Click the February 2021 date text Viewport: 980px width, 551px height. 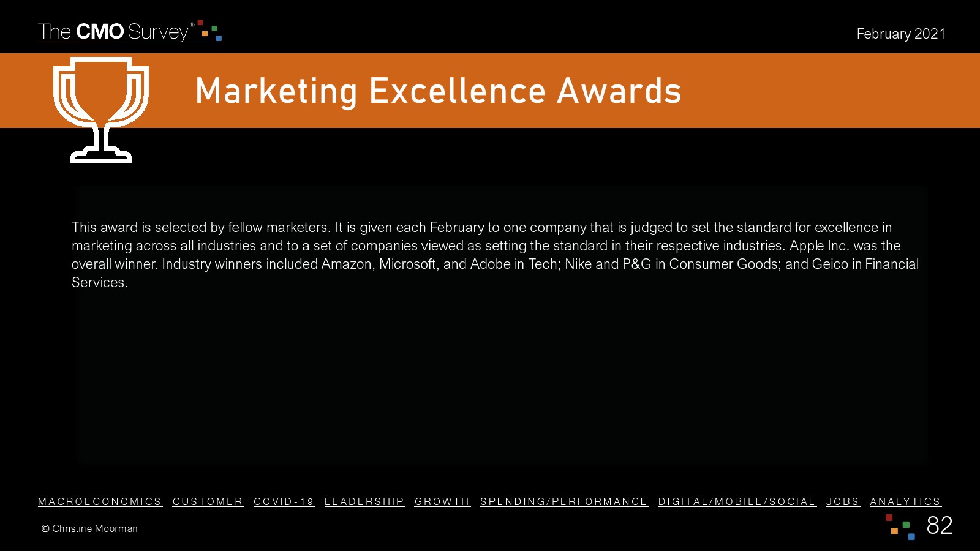pyautogui.click(x=900, y=34)
